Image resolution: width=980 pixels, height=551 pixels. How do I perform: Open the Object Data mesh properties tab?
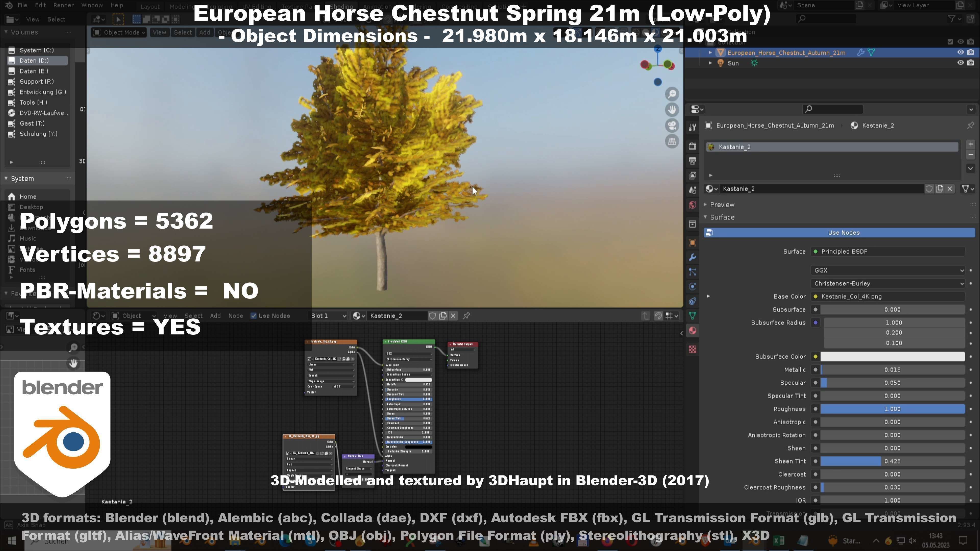point(692,316)
